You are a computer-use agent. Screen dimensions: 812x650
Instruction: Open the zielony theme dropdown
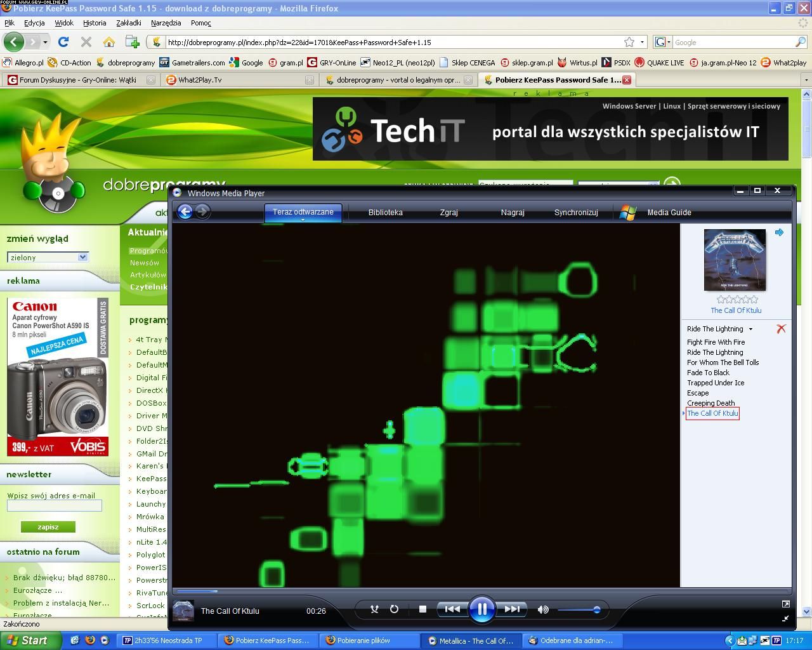48,257
